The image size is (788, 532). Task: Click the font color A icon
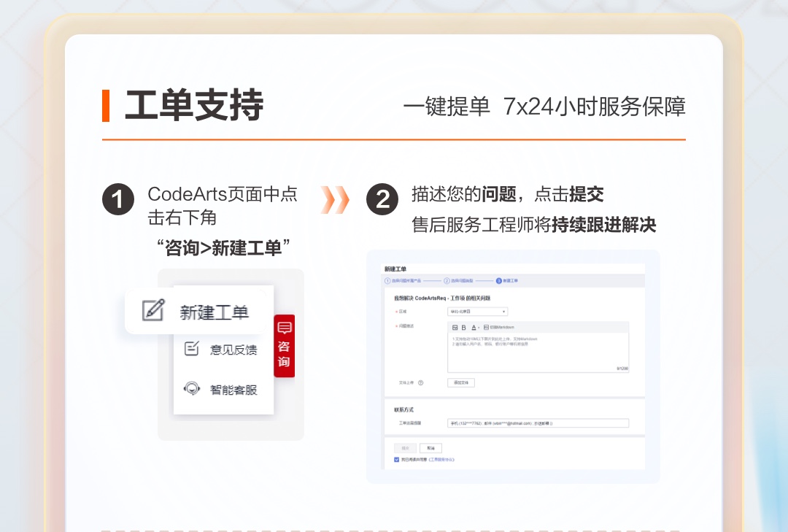click(x=472, y=328)
